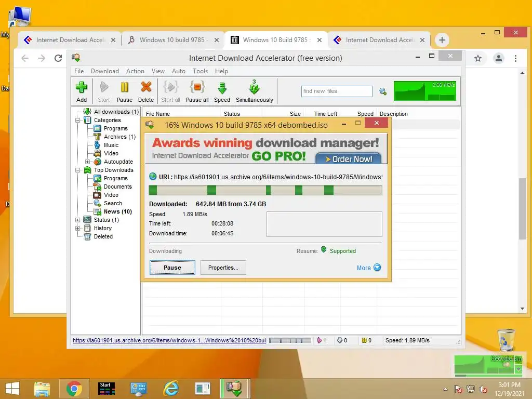Screen dimensions: 532x399
Task: Open the Action menu
Action: [135, 71]
